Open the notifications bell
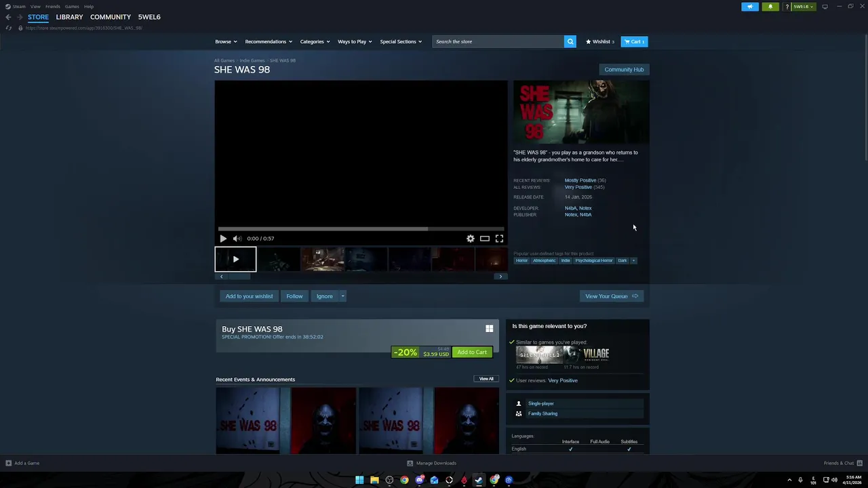868x488 pixels. pos(770,7)
